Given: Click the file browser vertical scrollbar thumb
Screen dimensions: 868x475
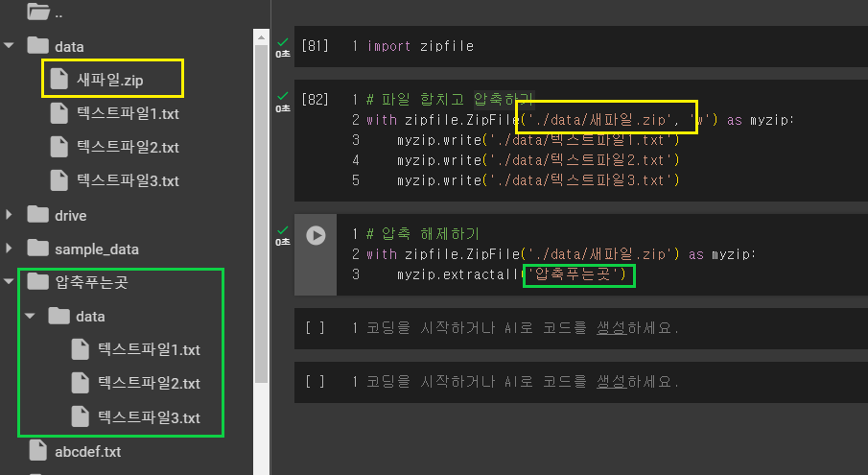Looking at the screenshot, I should pyautogui.click(x=261, y=214).
